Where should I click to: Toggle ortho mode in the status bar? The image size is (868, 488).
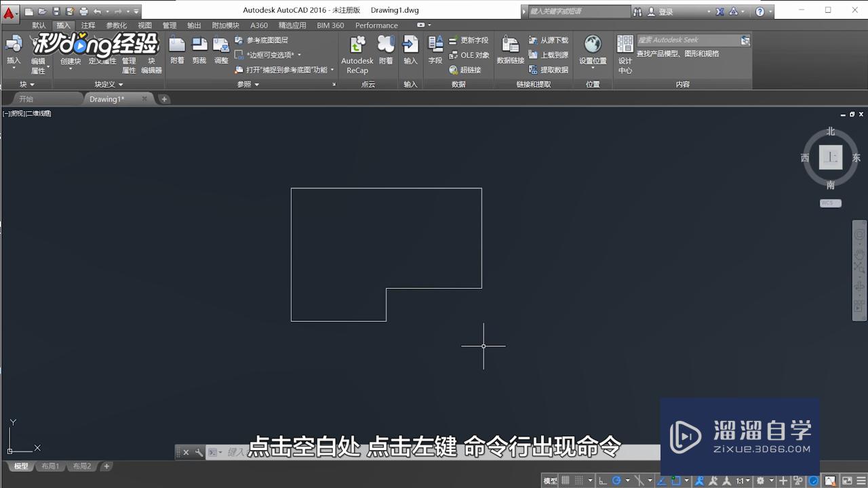603,480
